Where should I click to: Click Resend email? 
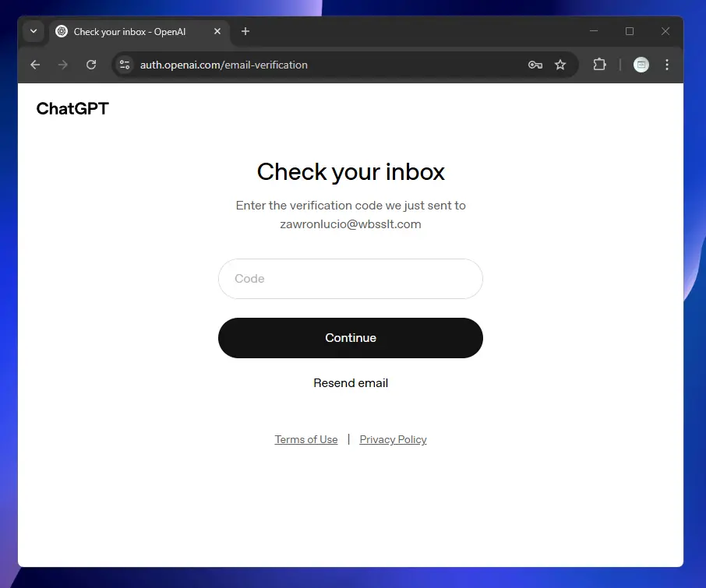click(351, 383)
